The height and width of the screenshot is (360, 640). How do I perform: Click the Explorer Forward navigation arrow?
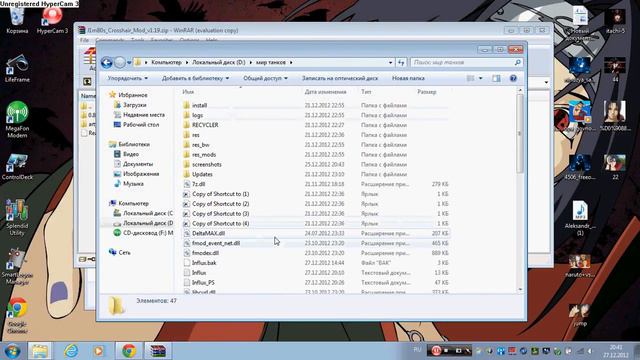[120, 62]
